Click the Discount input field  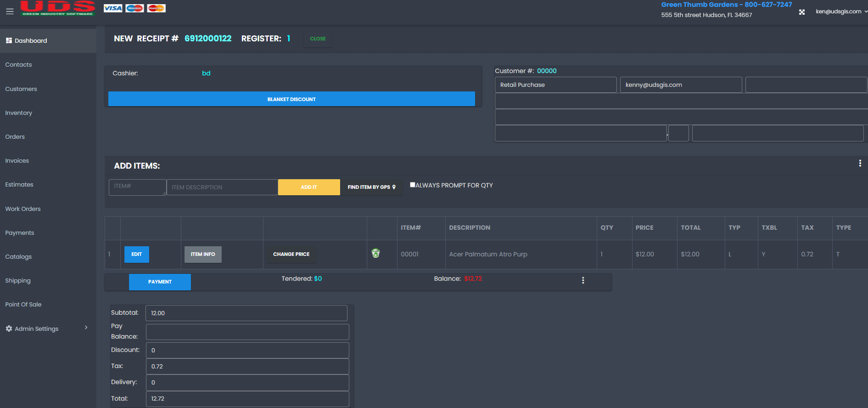tap(247, 350)
